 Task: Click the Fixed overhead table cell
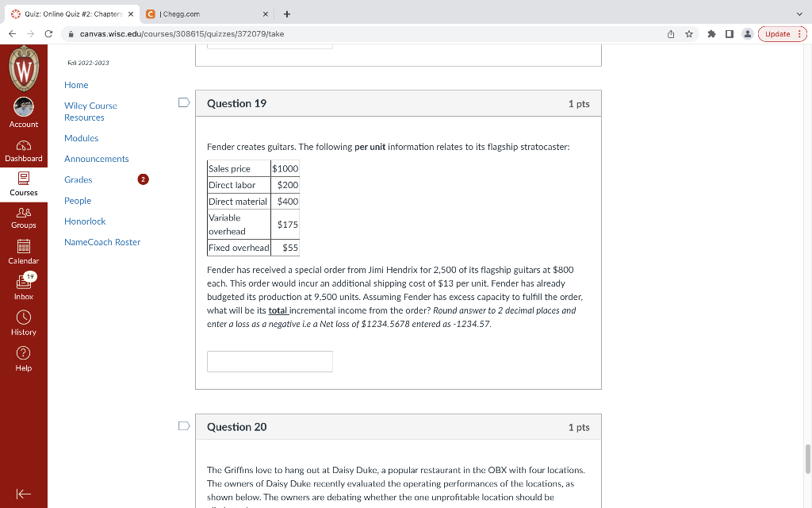239,248
